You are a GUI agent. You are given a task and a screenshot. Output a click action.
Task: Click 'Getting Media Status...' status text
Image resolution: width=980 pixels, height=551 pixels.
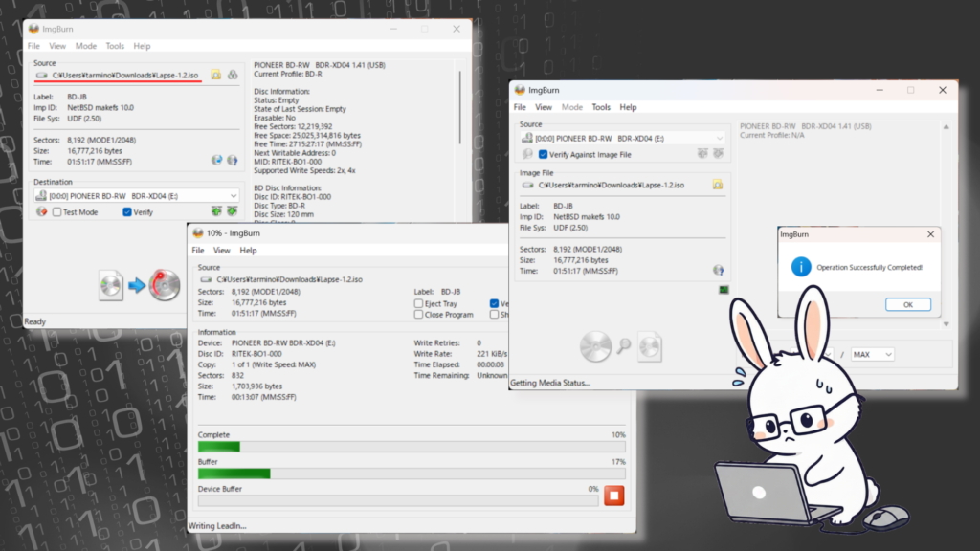pyautogui.click(x=550, y=383)
